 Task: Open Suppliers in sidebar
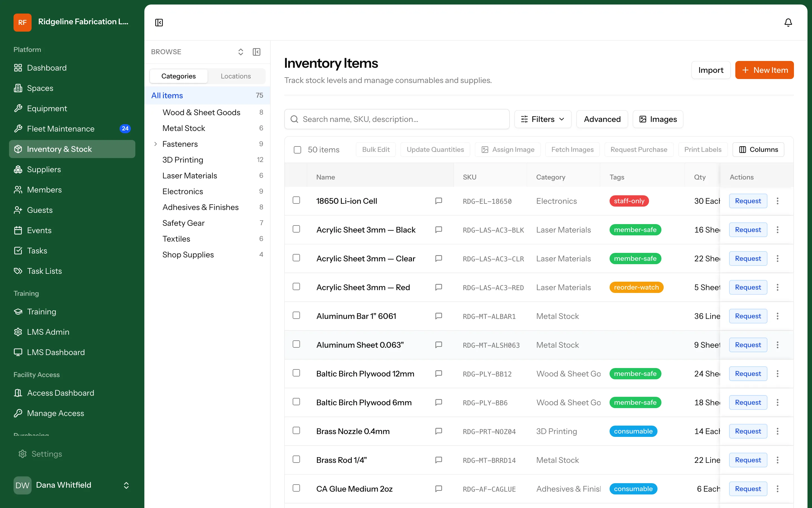tap(72, 169)
